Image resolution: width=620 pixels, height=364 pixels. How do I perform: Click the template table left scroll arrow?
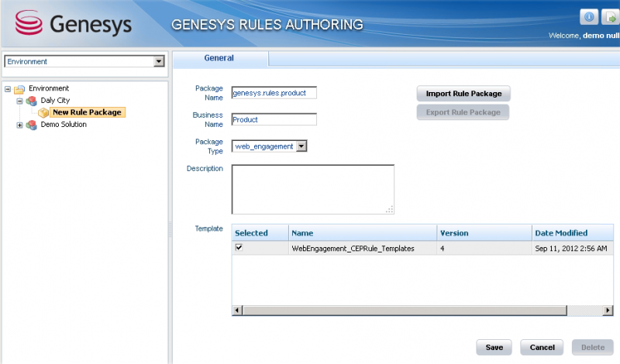tap(237, 311)
